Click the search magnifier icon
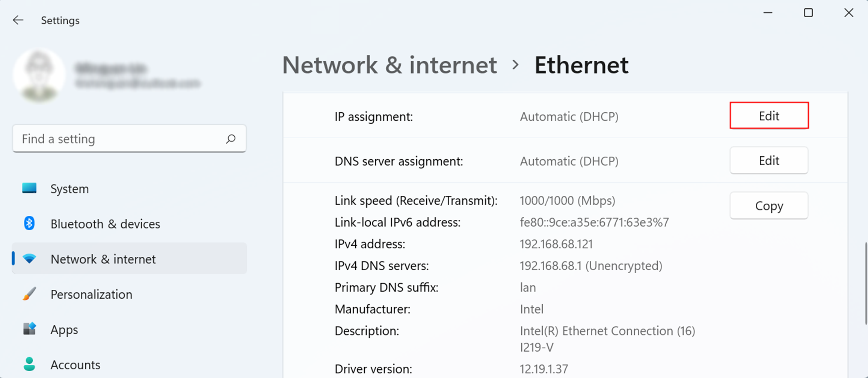The image size is (868, 378). pyautogui.click(x=231, y=139)
